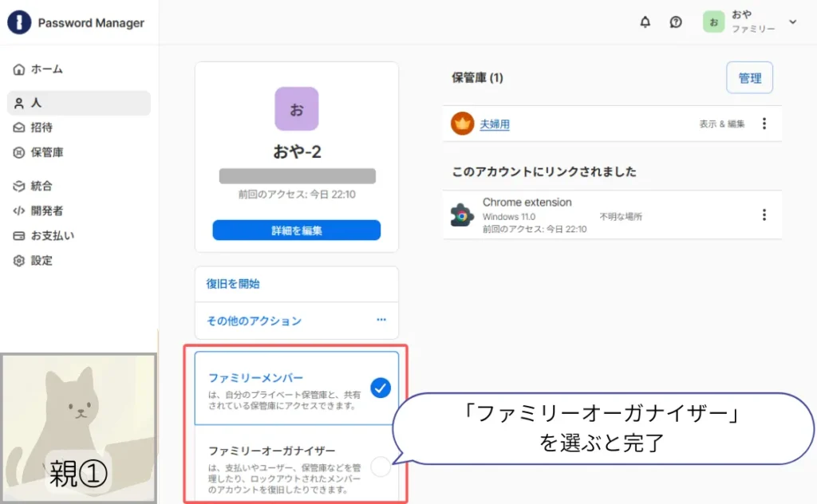Viewport: 817px width, 504px height.
Task: Open the 開発者 (Developer) sidebar section
Action: coord(44,211)
